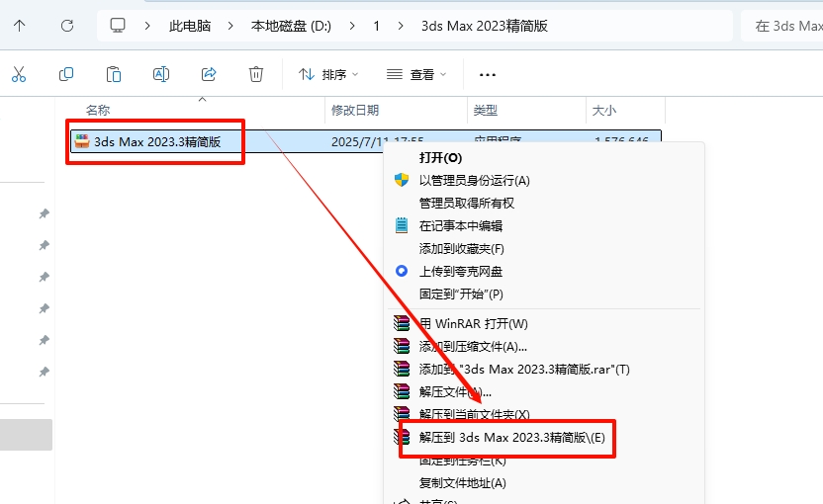Click the shield icon beside 以管理员身份运行
This screenshot has height=504, width=823.
coord(402,181)
